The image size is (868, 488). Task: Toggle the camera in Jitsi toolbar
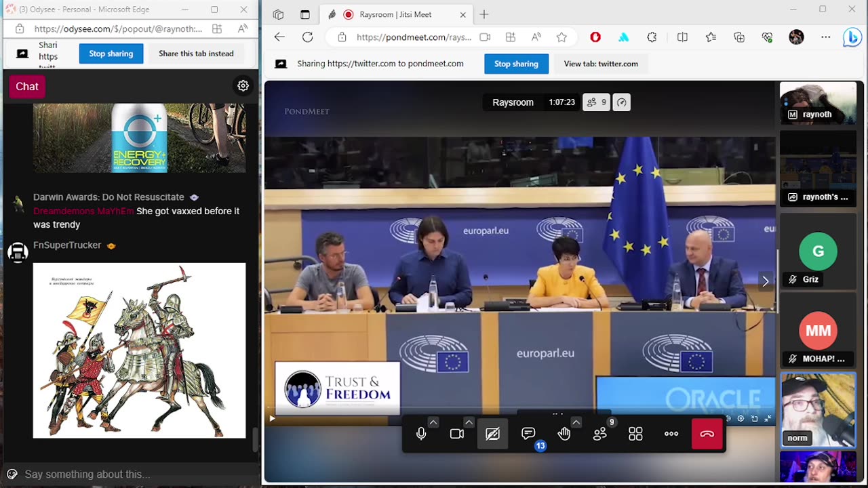pyautogui.click(x=457, y=434)
